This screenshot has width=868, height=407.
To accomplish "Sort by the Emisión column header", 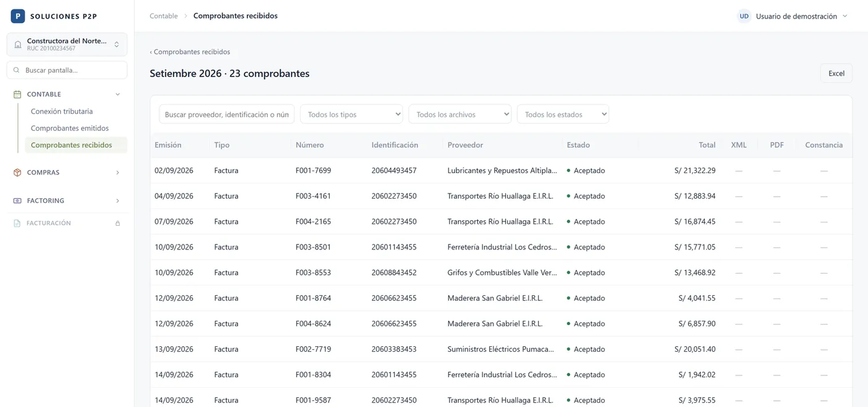I will pyautogui.click(x=168, y=145).
